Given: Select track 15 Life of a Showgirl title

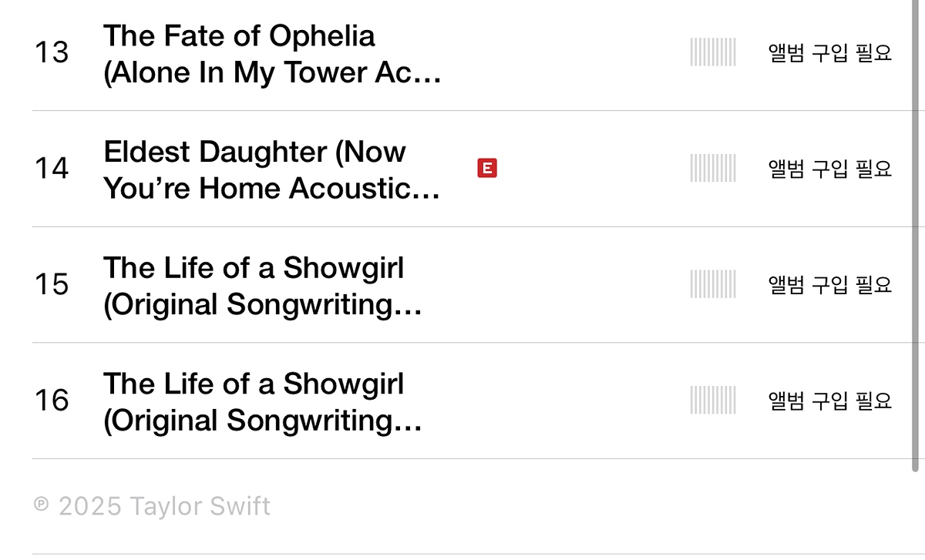Looking at the screenshot, I should pyautogui.click(x=263, y=286).
